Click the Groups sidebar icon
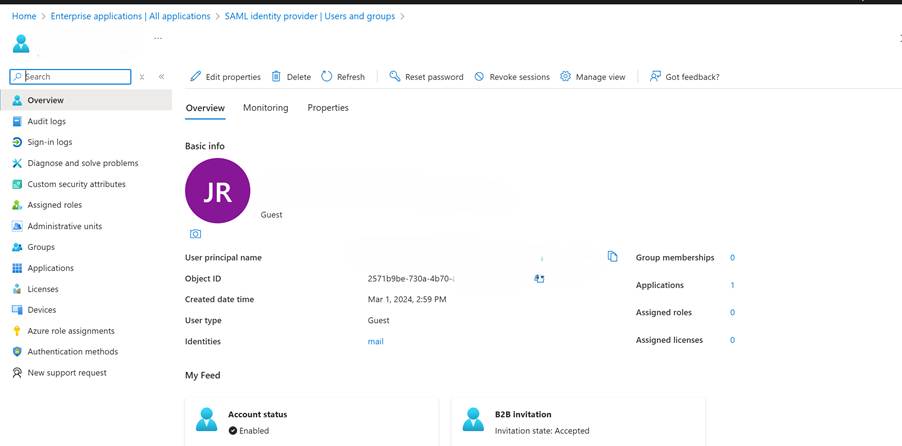This screenshot has width=902, height=446. point(17,247)
